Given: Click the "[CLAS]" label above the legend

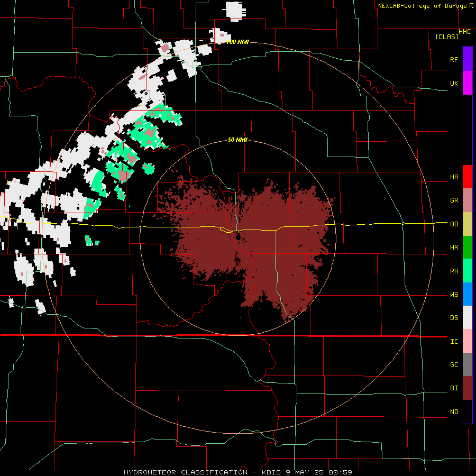Looking at the screenshot, I should (447, 37).
